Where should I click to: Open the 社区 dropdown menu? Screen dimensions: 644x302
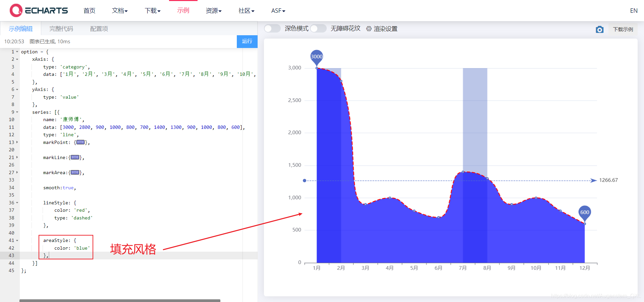pyautogui.click(x=247, y=11)
